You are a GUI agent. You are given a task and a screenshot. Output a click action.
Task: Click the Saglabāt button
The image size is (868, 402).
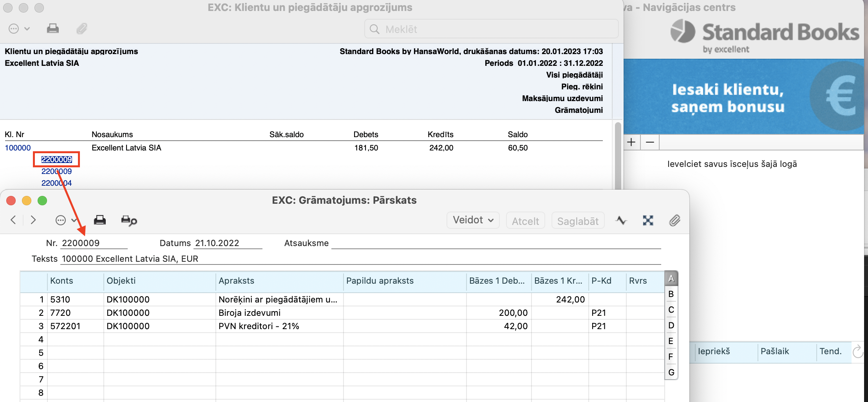[x=578, y=221]
